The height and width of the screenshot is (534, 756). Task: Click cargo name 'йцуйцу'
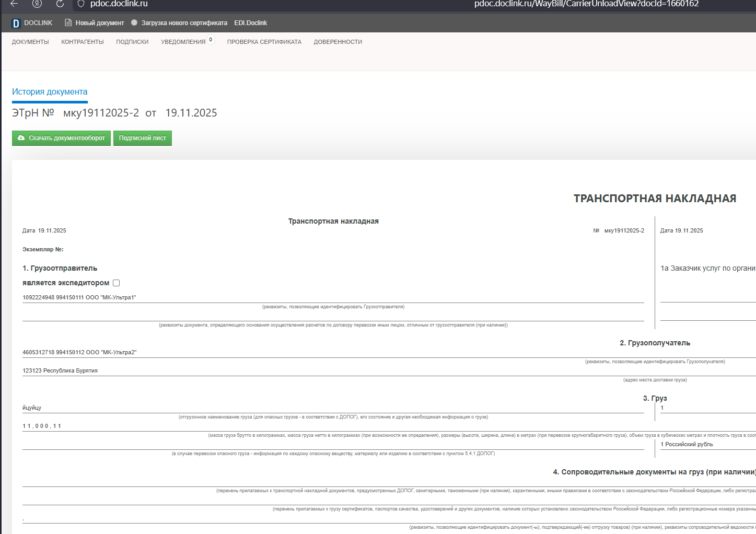[x=32, y=408]
